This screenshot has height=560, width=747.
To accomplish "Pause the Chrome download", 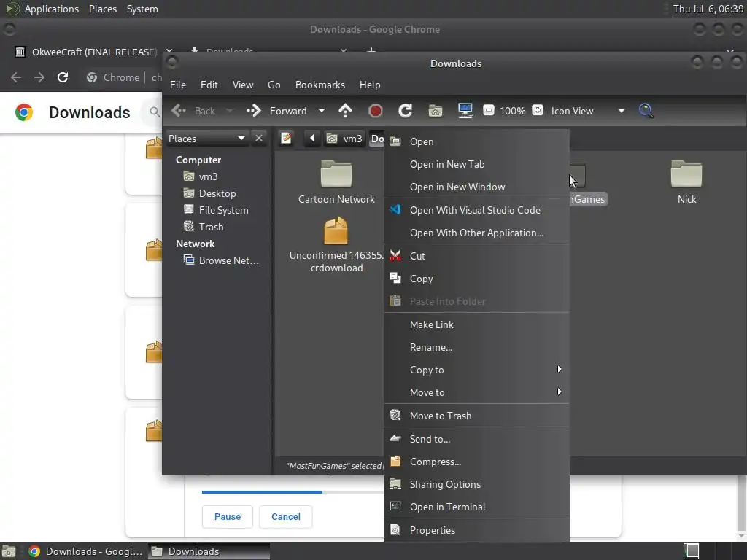I will (228, 517).
